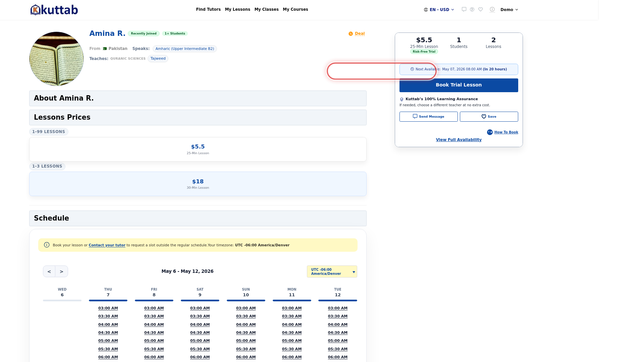The width and height of the screenshot is (644, 362).
Task: Click the 1-3 LESSONS label
Action: [47, 166]
